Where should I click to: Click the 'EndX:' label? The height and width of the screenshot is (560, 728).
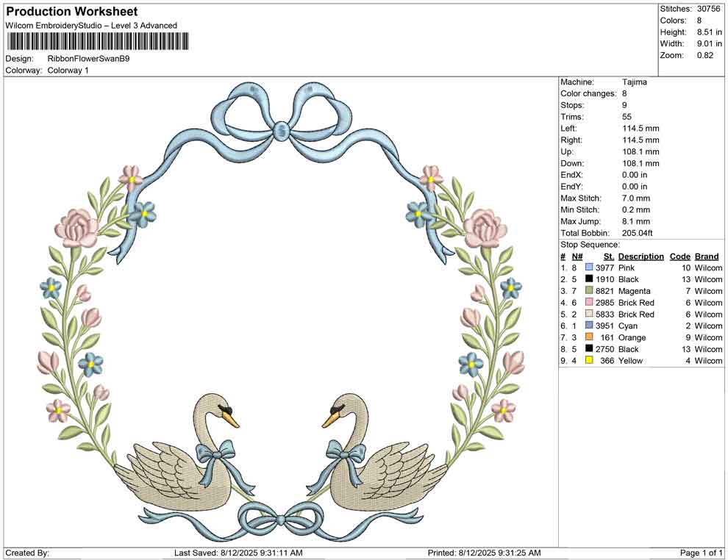coord(571,175)
